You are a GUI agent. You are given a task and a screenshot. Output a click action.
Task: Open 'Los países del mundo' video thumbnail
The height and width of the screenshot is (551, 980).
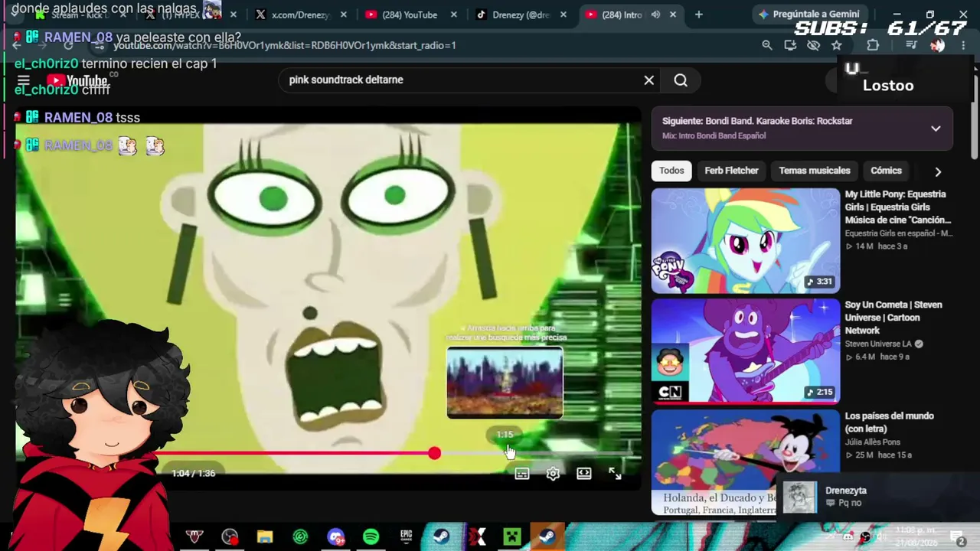[746, 461]
